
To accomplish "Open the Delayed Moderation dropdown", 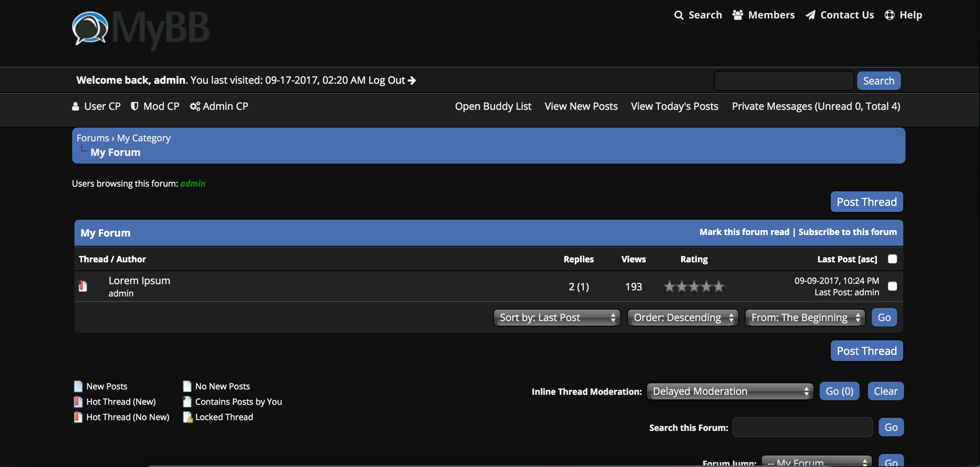I will point(730,391).
